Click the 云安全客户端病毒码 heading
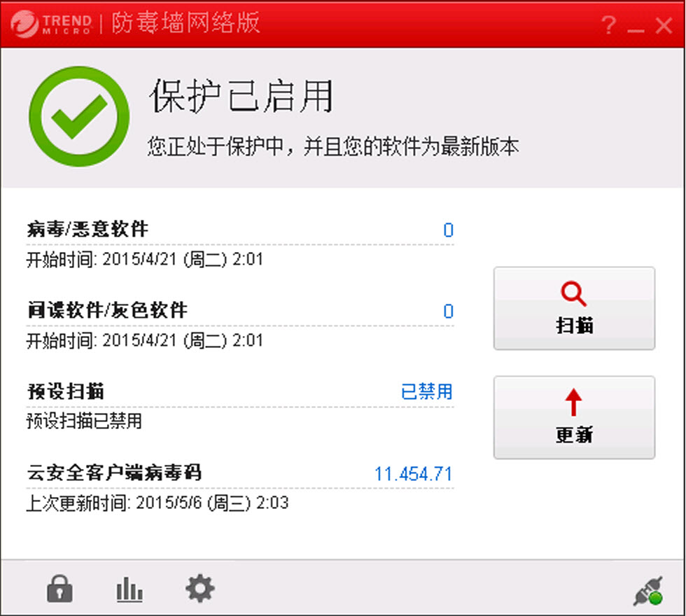 (x=114, y=472)
